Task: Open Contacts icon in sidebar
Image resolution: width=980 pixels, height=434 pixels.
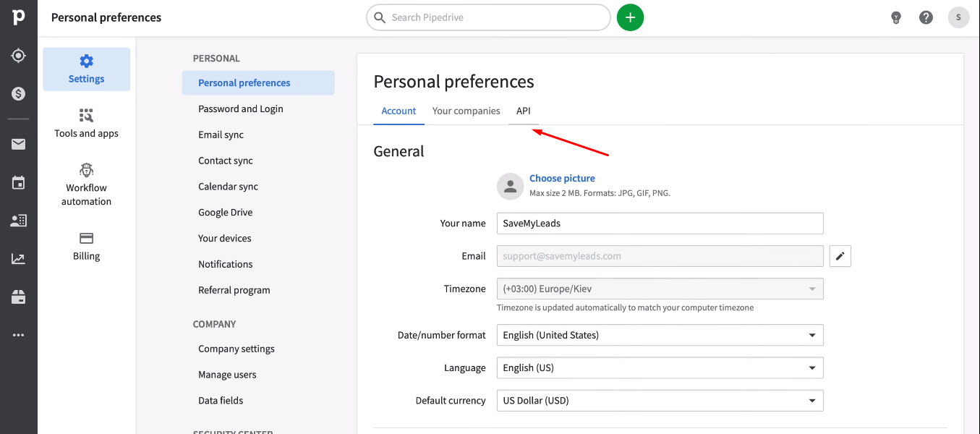Action: 19,221
